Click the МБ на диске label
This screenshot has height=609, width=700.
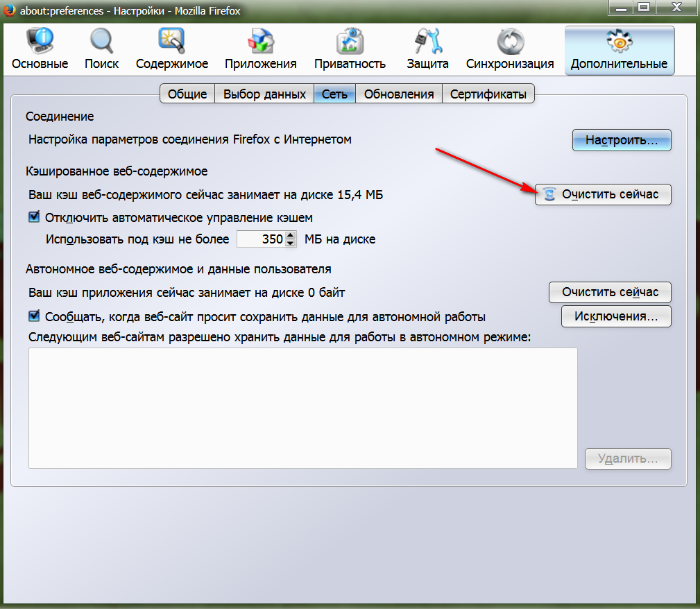coord(340,239)
